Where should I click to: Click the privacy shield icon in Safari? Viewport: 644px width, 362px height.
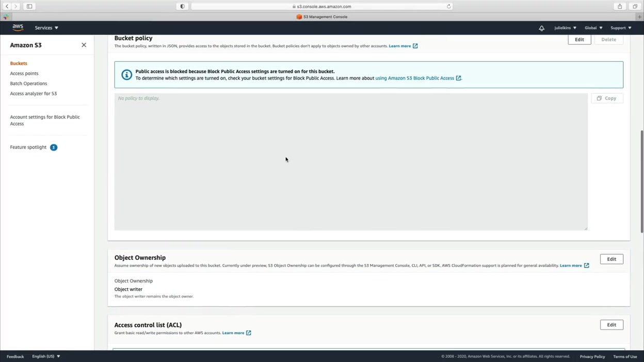tap(182, 6)
